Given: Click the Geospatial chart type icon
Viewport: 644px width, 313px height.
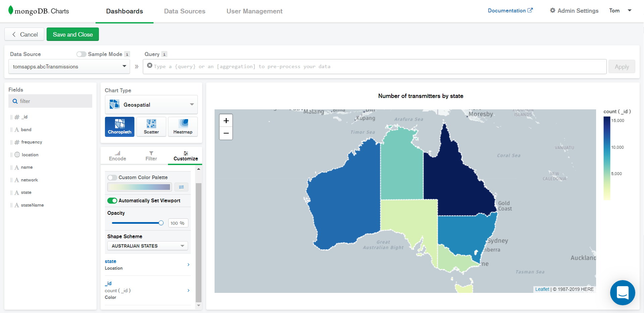Looking at the screenshot, I should (x=115, y=104).
